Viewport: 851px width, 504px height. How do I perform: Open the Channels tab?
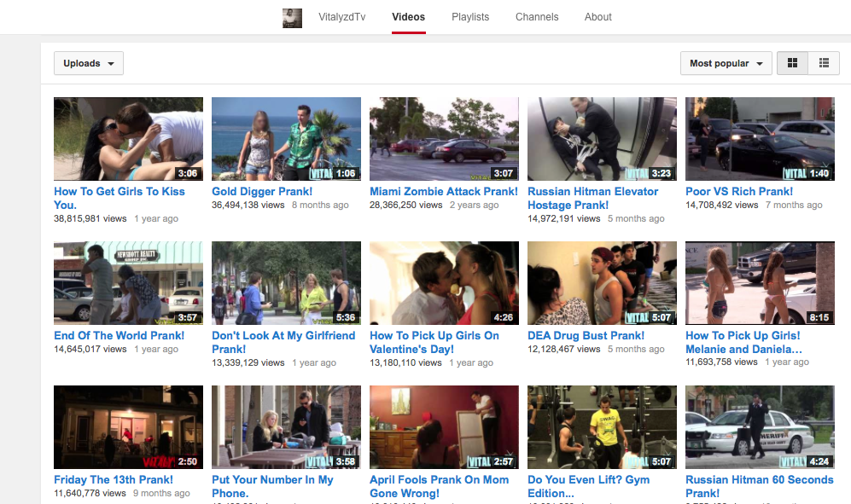[537, 16]
